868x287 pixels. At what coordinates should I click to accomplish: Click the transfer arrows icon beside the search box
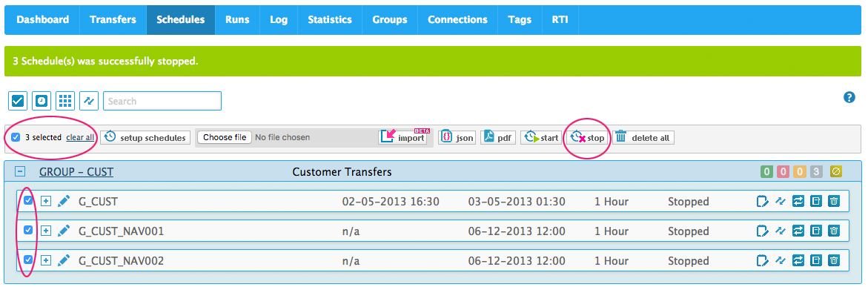click(x=88, y=101)
